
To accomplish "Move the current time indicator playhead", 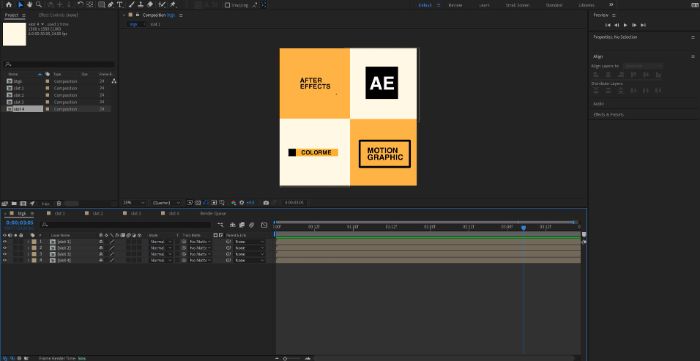I will point(523,228).
